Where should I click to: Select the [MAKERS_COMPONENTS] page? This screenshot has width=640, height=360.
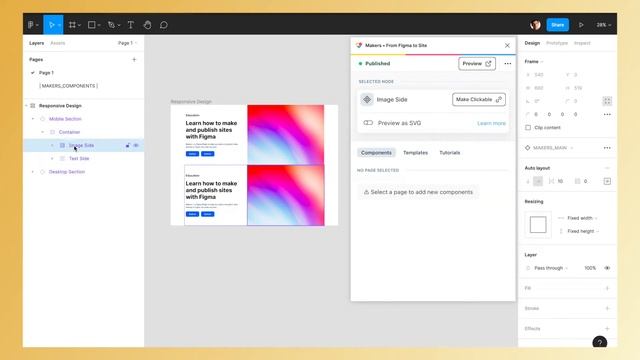click(x=68, y=86)
